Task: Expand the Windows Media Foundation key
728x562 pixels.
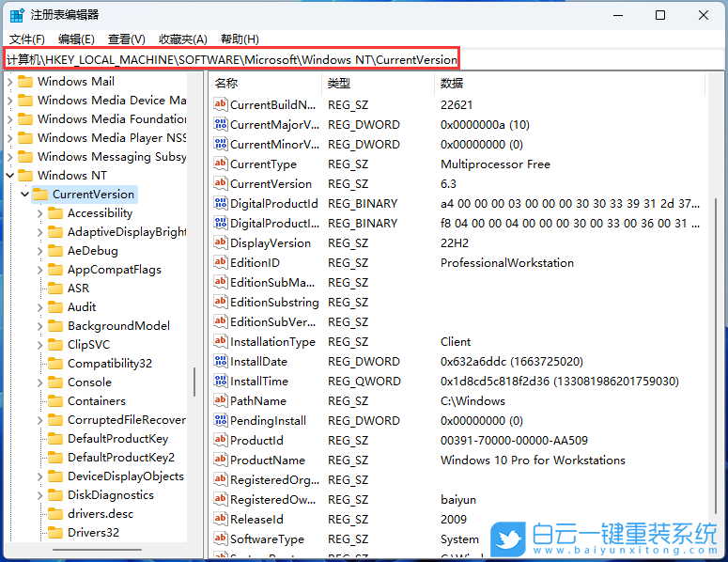Action: (x=10, y=119)
